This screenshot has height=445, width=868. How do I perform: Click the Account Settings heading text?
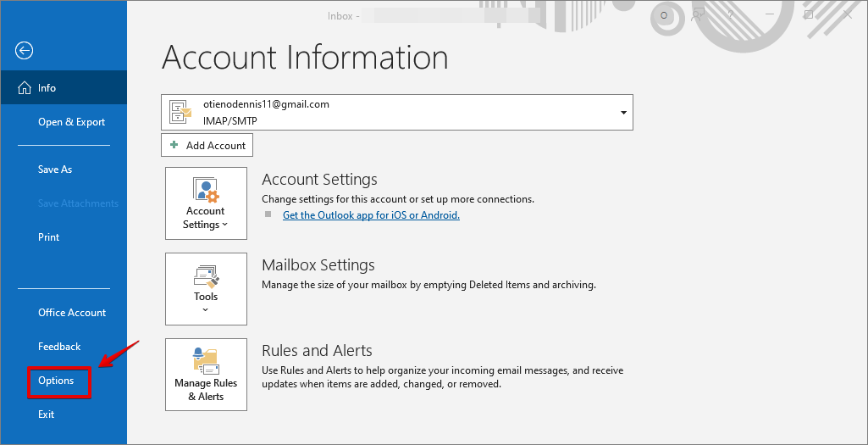[319, 180]
